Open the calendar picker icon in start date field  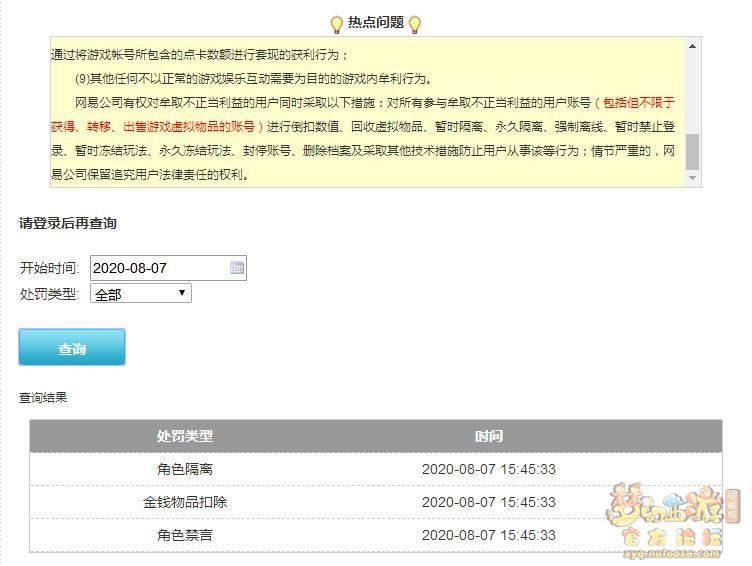tap(237, 268)
